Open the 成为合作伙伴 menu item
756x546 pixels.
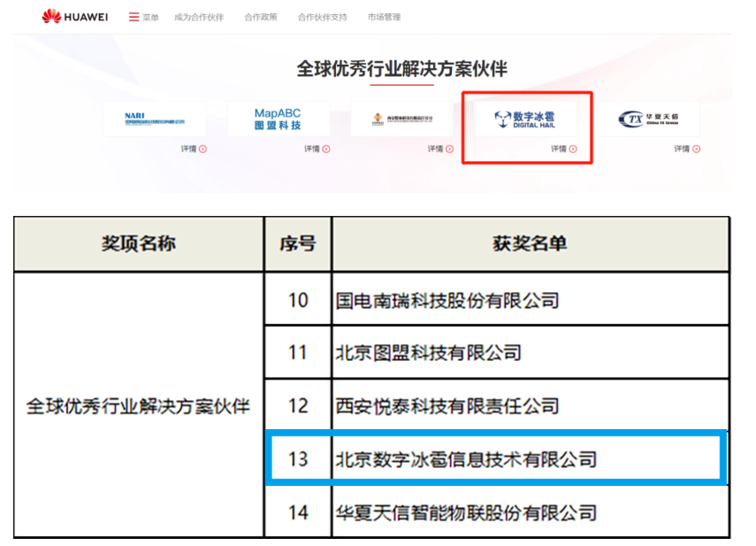tap(199, 17)
